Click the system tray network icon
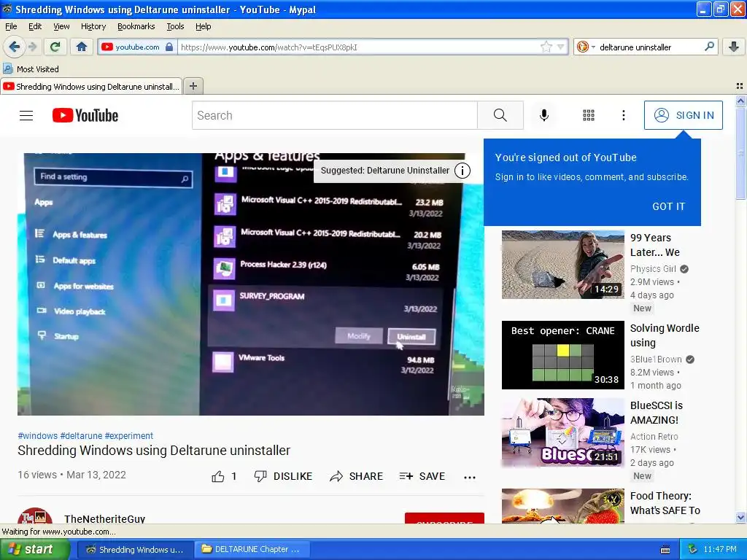Viewport: 747px width, 560px height. [x=693, y=549]
